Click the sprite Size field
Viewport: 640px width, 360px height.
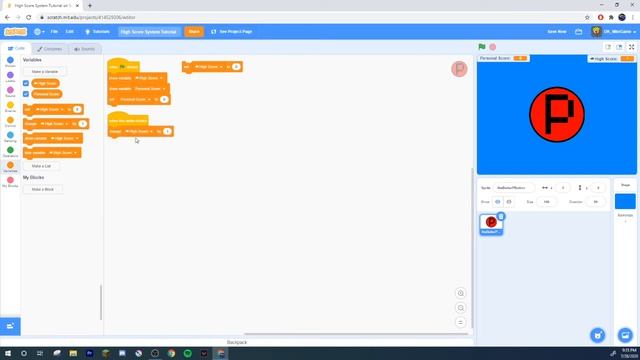547,202
